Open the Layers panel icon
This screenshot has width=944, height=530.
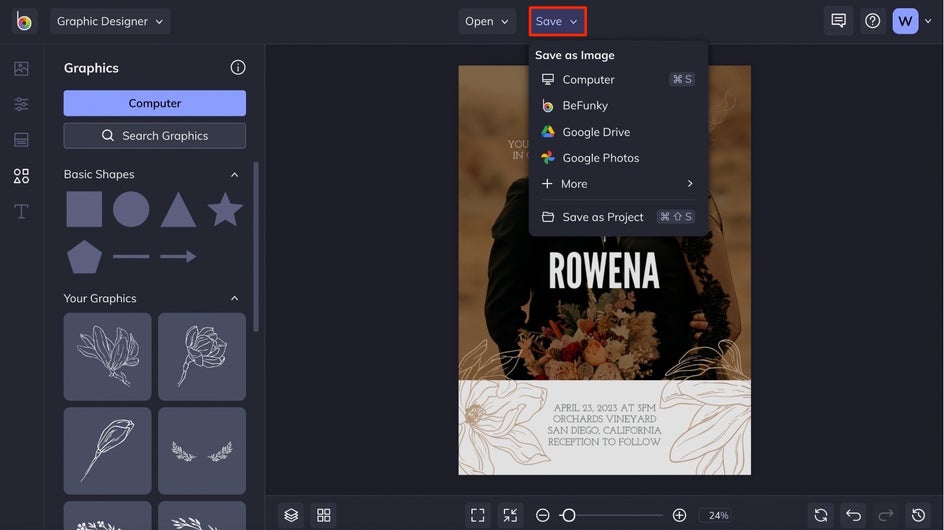(x=291, y=516)
